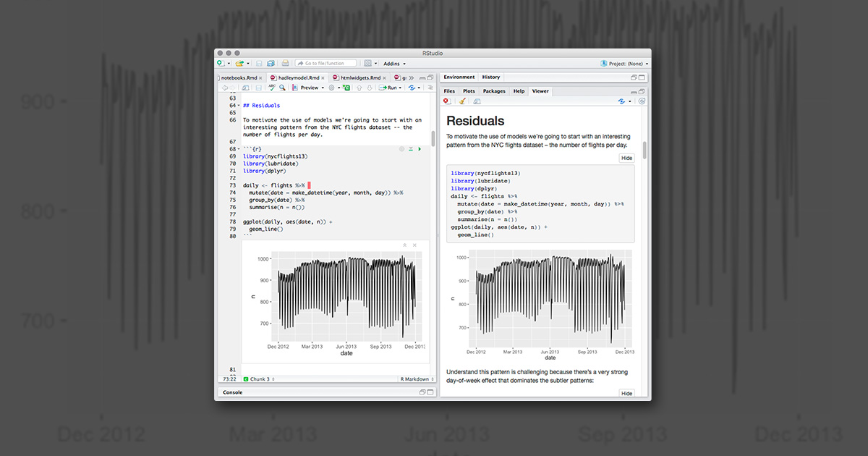
Task: Refresh the viewer pane
Action: pyautogui.click(x=642, y=101)
